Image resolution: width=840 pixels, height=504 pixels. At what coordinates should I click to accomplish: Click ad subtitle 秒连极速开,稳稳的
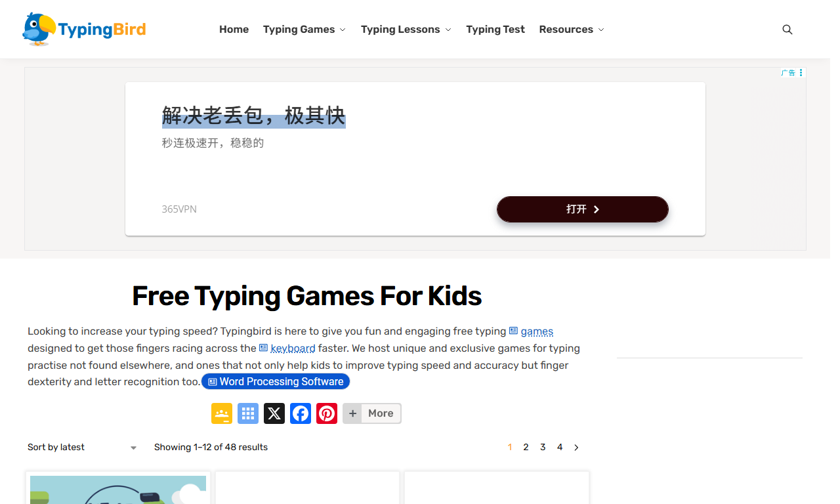tap(213, 143)
